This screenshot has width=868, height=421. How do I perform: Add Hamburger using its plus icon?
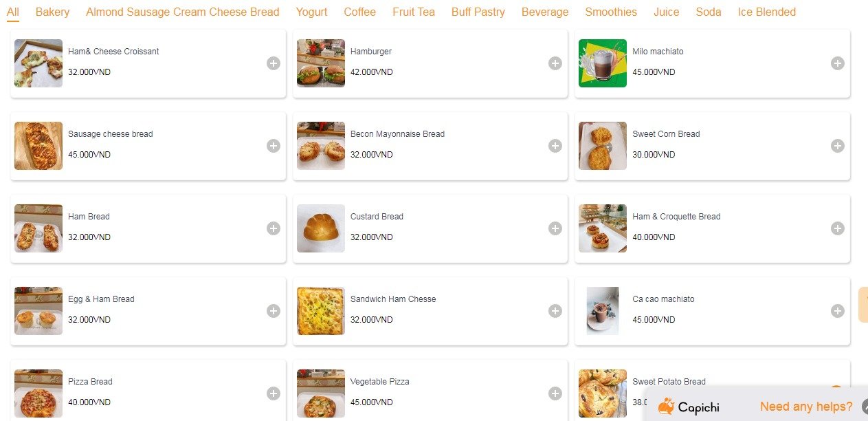pos(555,63)
